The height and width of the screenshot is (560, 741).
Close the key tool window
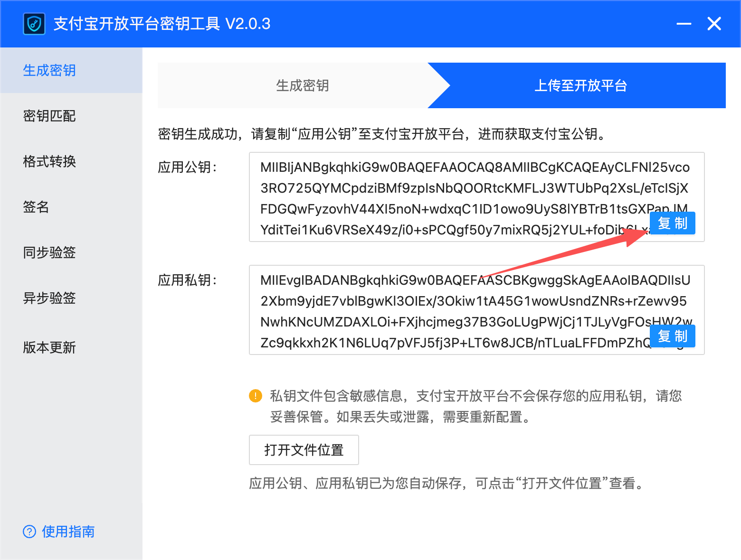click(x=714, y=24)
